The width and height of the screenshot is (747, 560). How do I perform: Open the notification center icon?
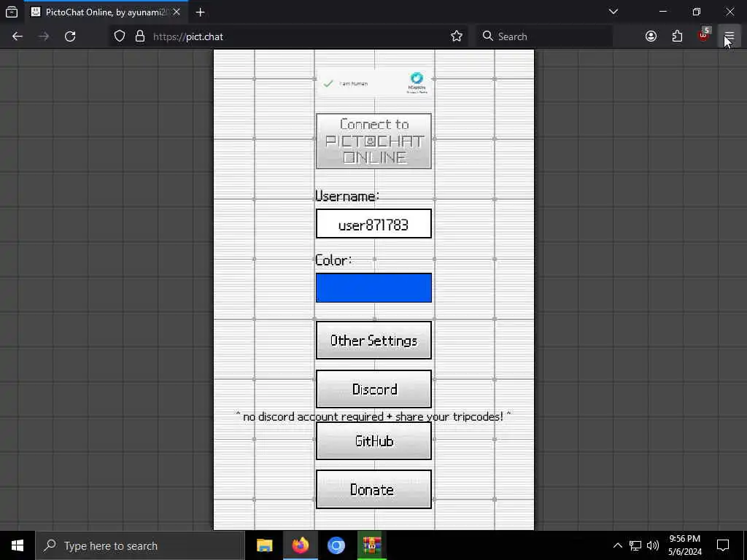tap(723, 545)
